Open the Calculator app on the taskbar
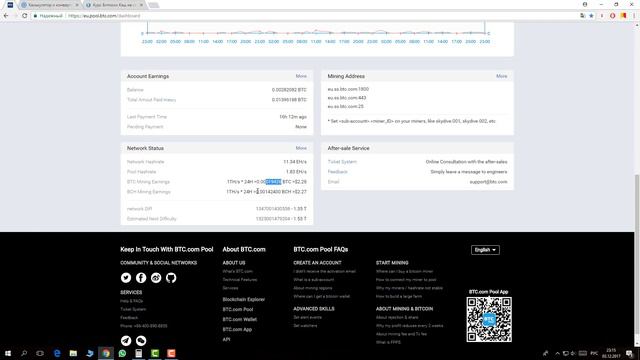The image size is (640, 360). tap(138, 353)
